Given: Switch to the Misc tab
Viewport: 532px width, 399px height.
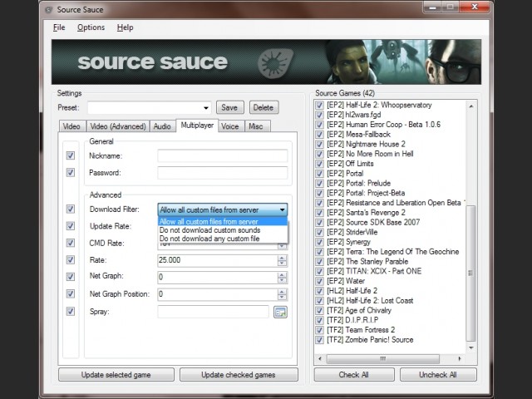Looking at the screenshot, I should coord(256,126).
